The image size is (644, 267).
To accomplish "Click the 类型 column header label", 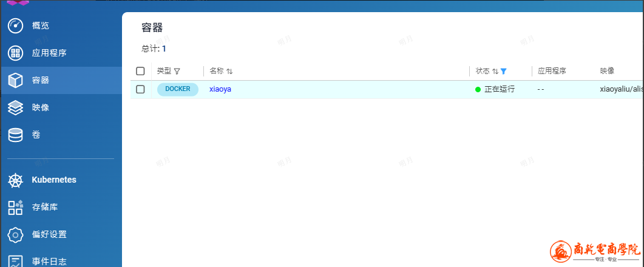I will (x=164, y=71).
